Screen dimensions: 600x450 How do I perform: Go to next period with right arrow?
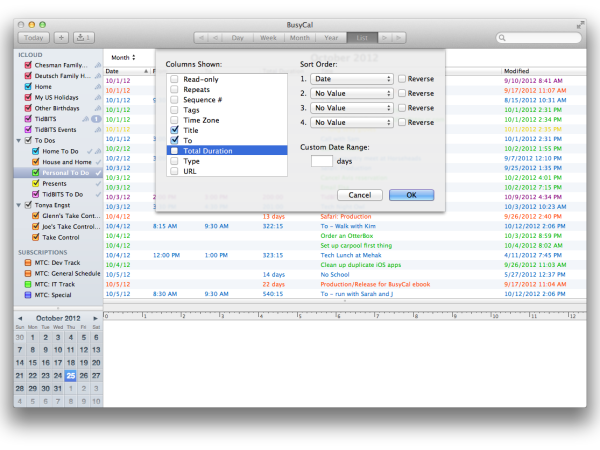click(x=385, y=38)
